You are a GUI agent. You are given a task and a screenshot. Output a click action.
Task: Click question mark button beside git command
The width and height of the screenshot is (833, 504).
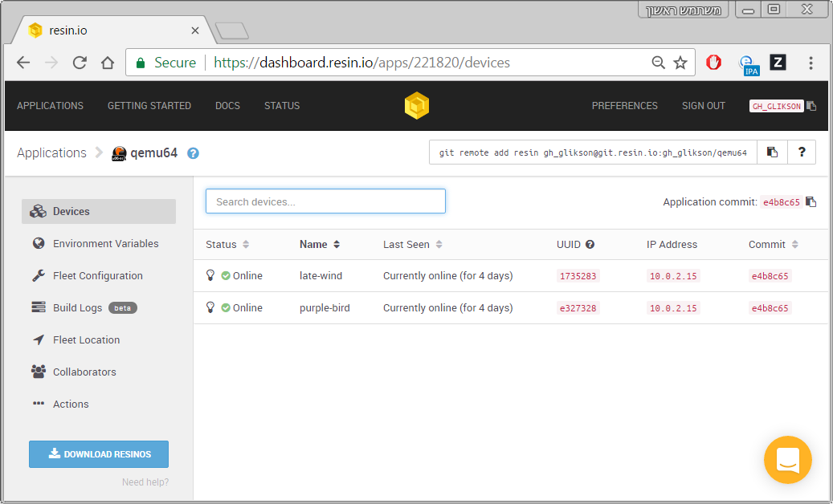(802, 152)
